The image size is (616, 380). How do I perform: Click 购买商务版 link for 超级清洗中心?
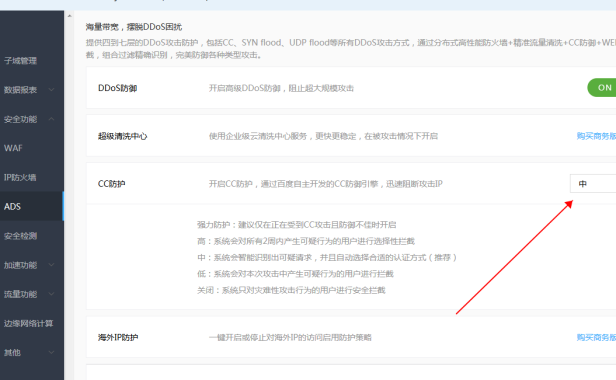pos(596,136)
